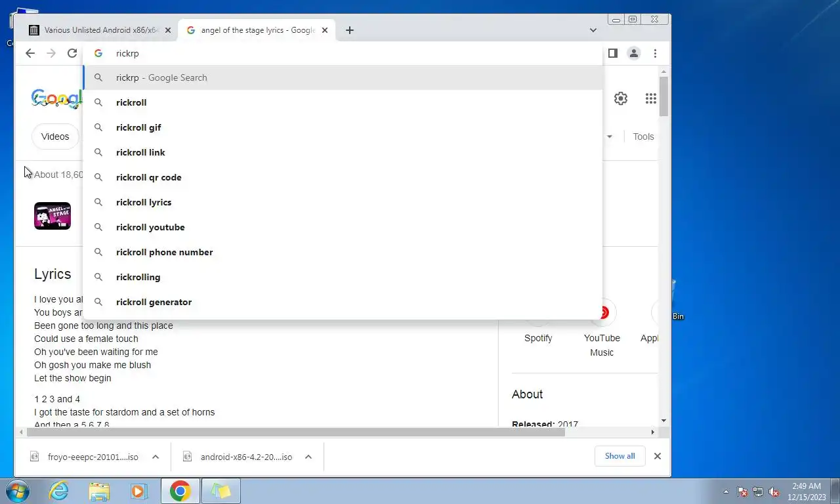Reload the page with the refresh icon
Image resolution: width=840 pixels, height=504 pixels.
click(x=72, y=53)
